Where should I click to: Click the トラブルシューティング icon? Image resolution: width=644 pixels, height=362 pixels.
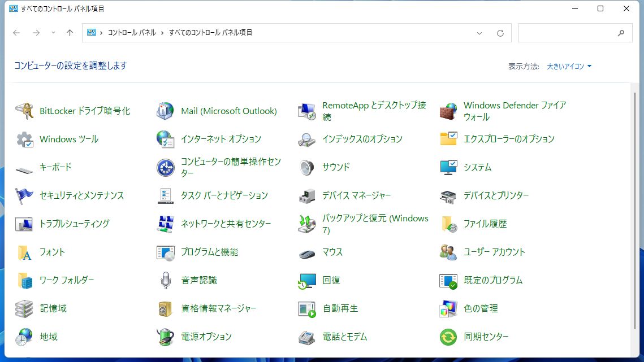click(x=24, y=224)
